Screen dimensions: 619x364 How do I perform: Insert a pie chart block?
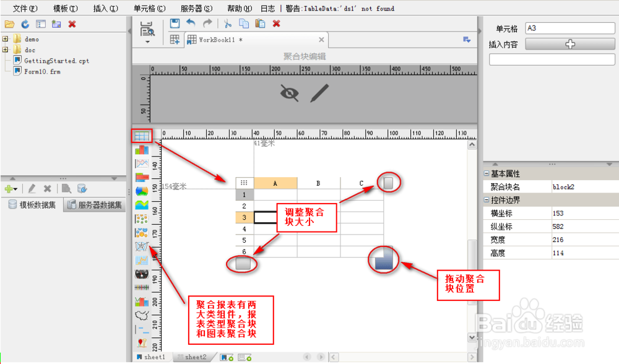point(141,191)
